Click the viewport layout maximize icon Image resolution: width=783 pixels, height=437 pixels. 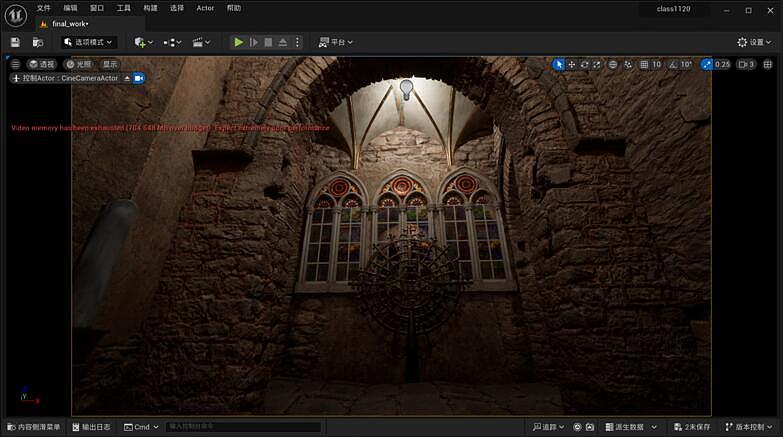tap(768, 64)
